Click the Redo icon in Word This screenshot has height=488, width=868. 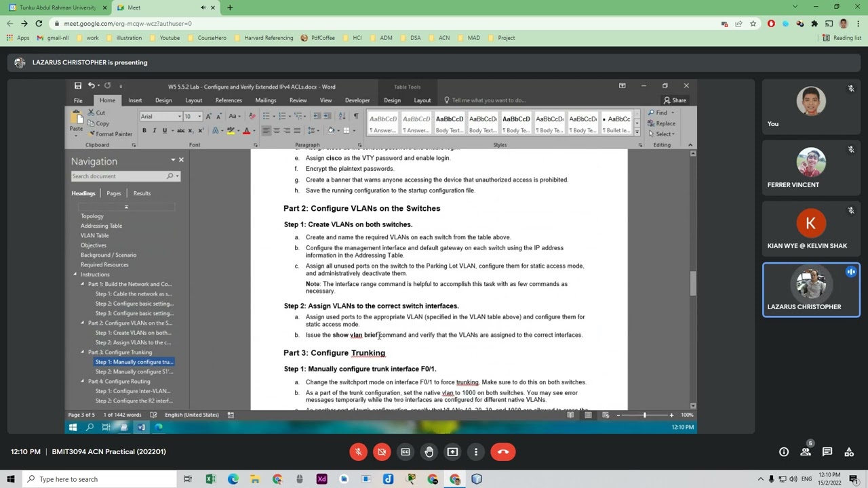tap(107, 86)
